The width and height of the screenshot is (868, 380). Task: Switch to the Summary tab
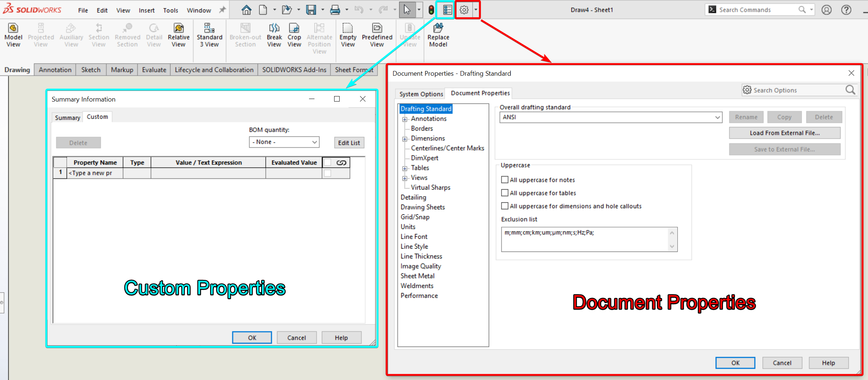[67, 118]
